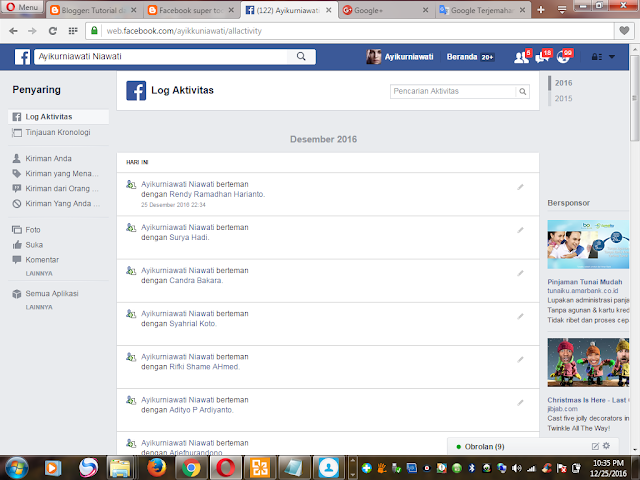Open Rendy Ramadhan Harianto profile link
This screenshot has height=480, width=640.
pos(216,194)
